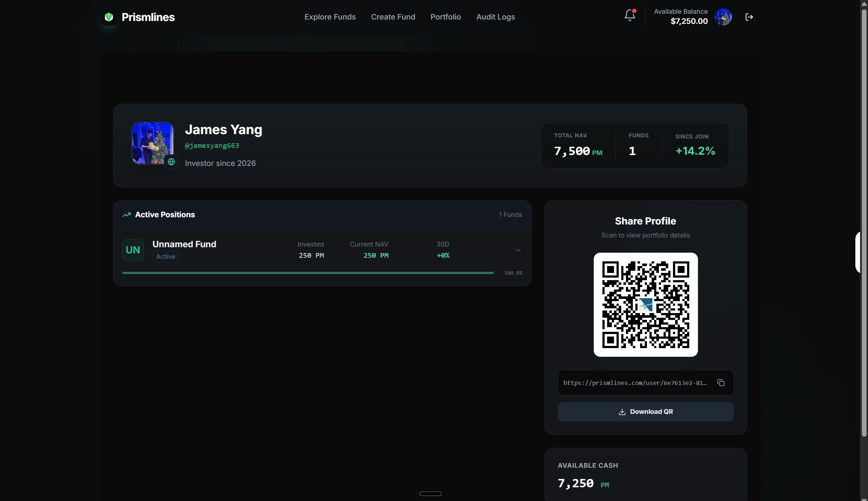Click the UN fund badge icon
The height and width of the screenshot is (501, 868).
pyautogui.click(x=133, y=250)
